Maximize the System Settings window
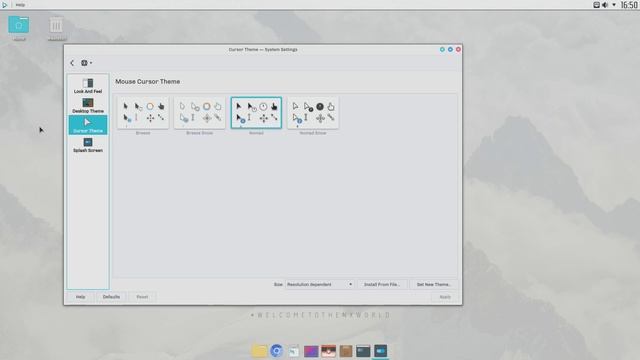 pos(450,49)
